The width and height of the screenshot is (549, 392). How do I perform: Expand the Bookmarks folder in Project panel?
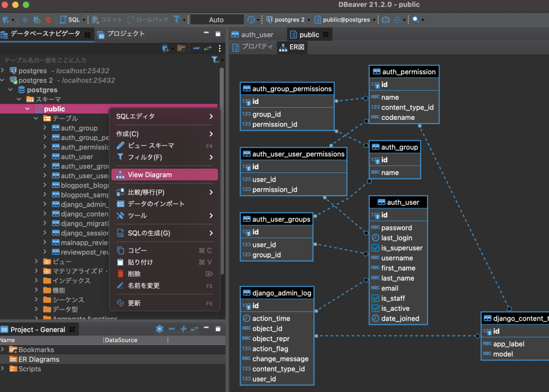click(3, 350)
